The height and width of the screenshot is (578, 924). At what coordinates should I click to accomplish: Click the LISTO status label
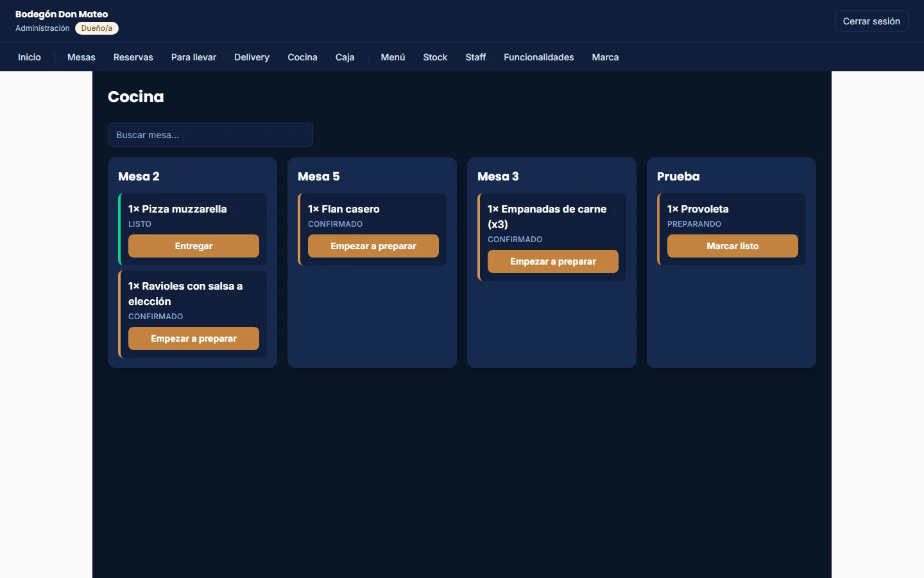click(x=140, y=224)
